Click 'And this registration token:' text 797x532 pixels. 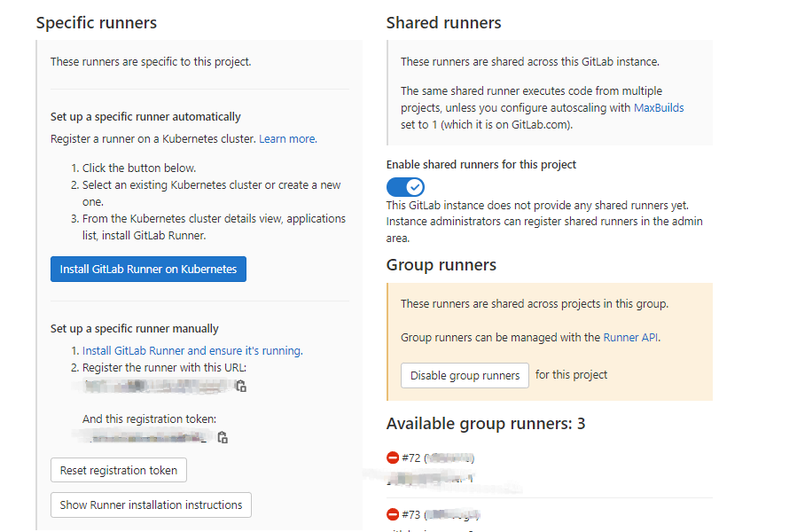150,419
